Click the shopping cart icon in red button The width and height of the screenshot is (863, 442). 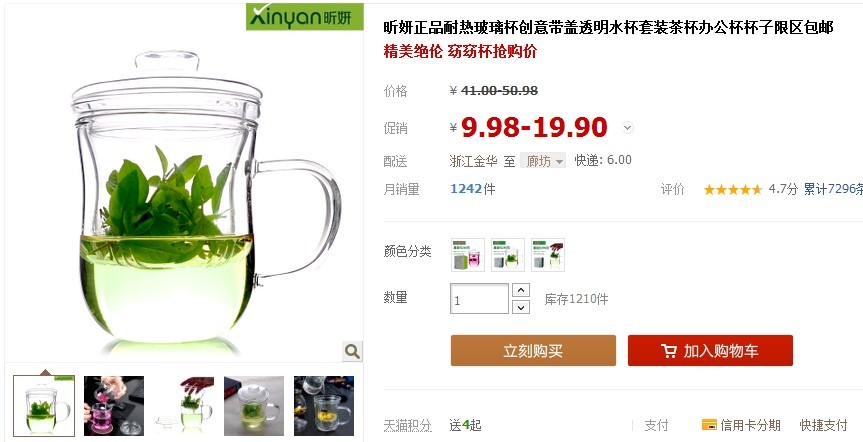coord(669,351)
